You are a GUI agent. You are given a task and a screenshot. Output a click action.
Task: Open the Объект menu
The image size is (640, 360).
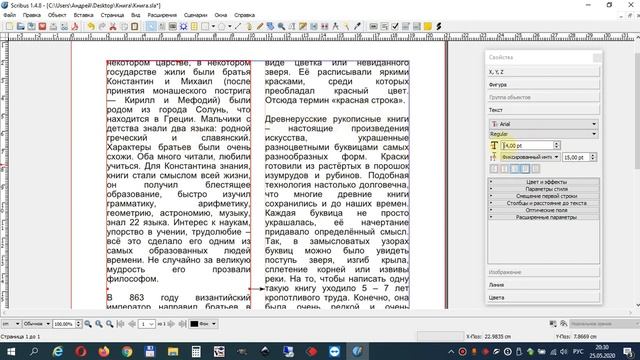[x=57, y=15]
